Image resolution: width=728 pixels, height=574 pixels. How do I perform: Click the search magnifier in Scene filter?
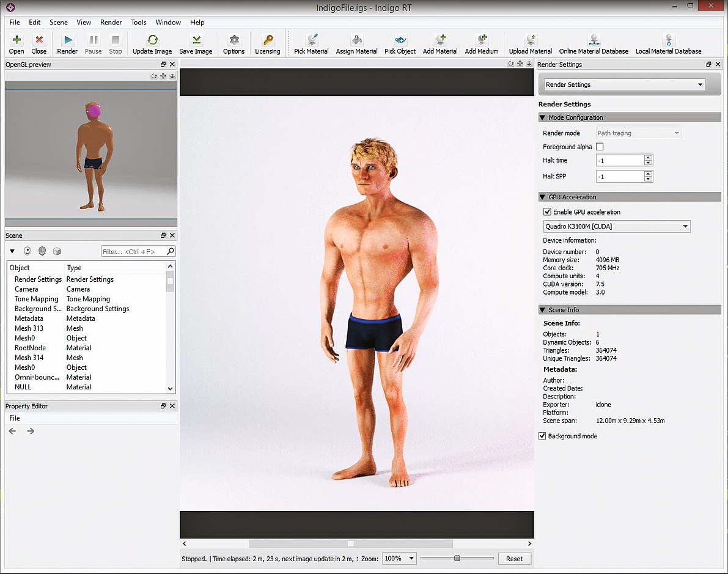coord(171,251)
